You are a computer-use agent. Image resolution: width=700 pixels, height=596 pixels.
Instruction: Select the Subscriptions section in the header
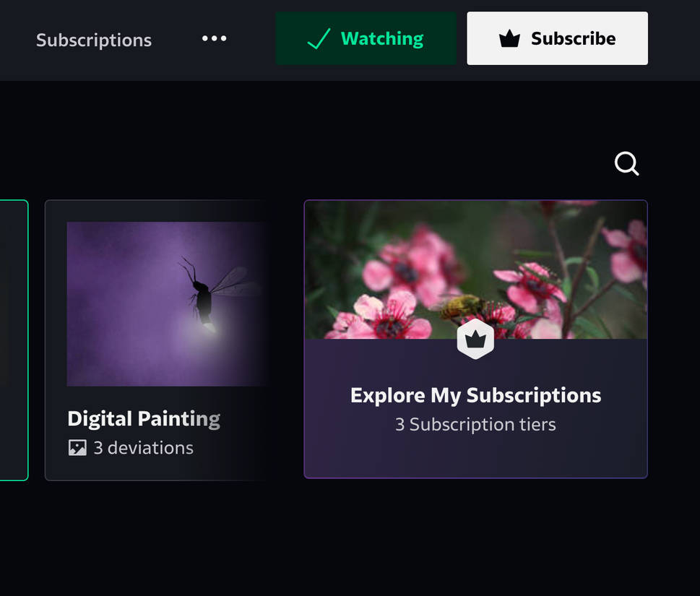click(x=92, y=40)
